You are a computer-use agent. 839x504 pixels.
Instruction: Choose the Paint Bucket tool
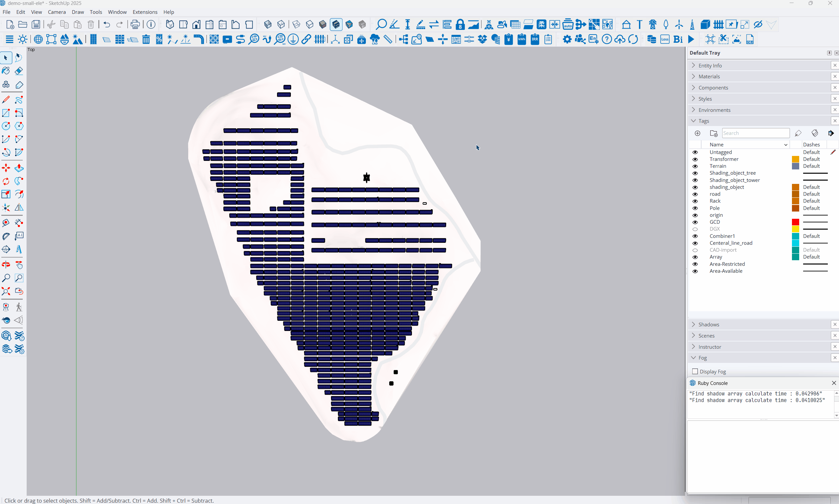6,71
